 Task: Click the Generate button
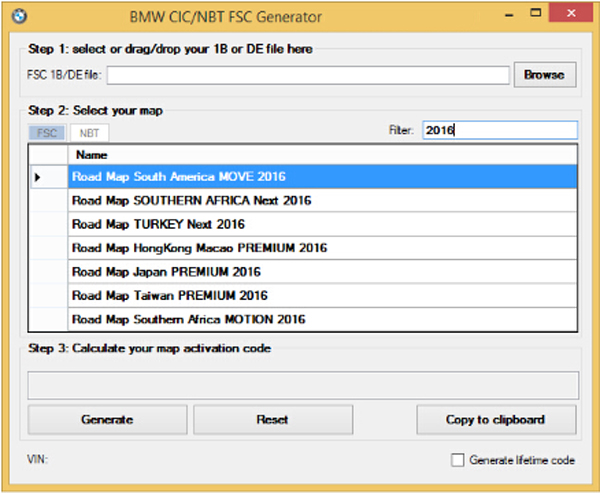(108, 420)
